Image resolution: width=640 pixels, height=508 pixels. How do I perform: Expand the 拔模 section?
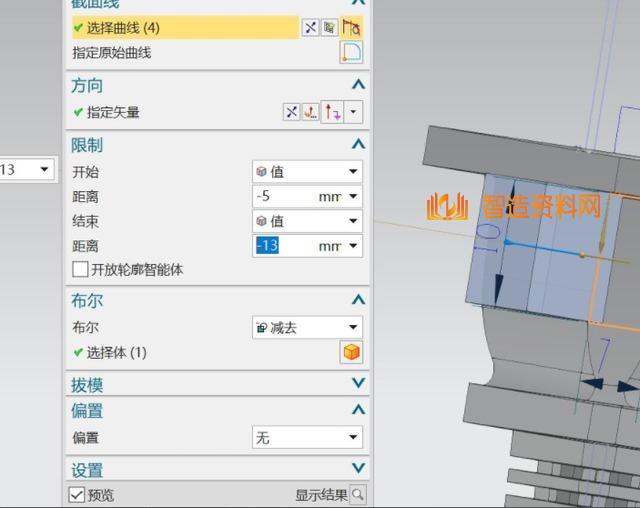click(x=358, y=383)
